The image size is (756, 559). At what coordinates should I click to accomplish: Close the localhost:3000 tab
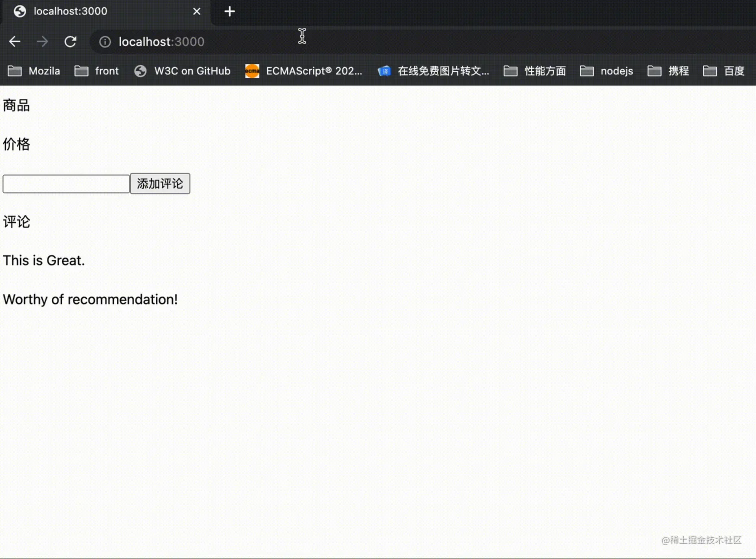click(x=196, y=11)
